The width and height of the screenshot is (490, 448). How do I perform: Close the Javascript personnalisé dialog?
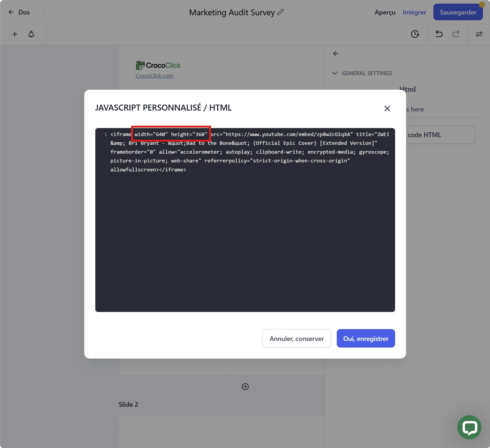387,108
